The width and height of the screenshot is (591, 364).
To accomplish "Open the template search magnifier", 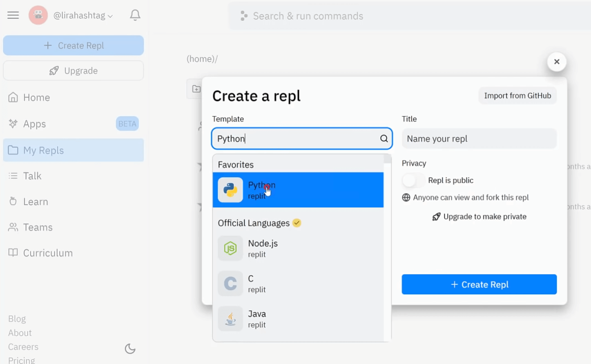I will [383, 138].
